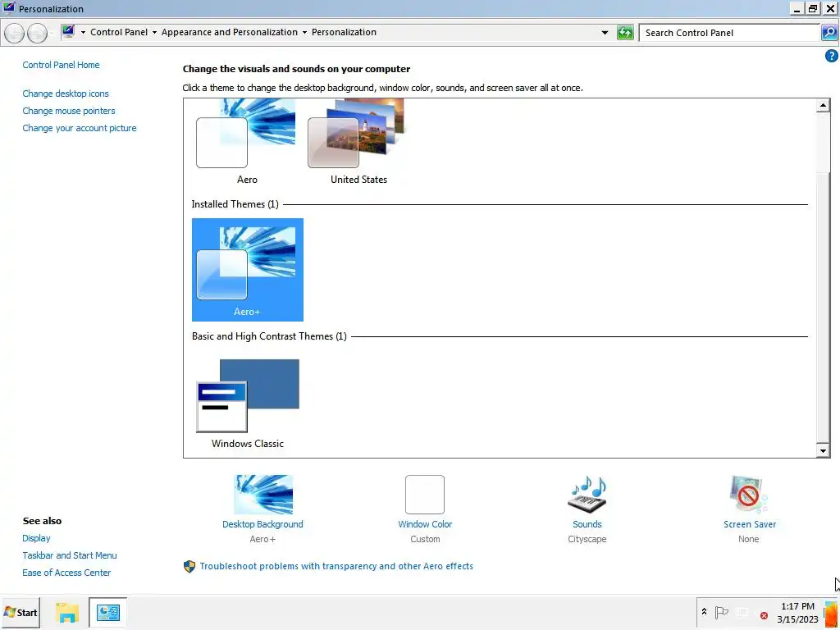Click the Sounds link text
The height and width of the screenshot is (630, 840).
587,524
